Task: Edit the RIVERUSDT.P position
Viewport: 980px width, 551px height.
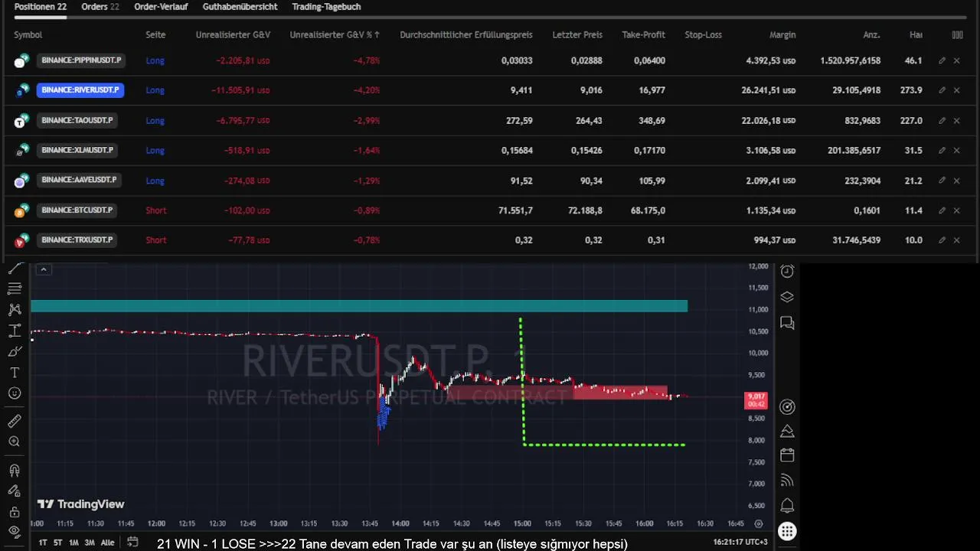Action: click(942, 90)
